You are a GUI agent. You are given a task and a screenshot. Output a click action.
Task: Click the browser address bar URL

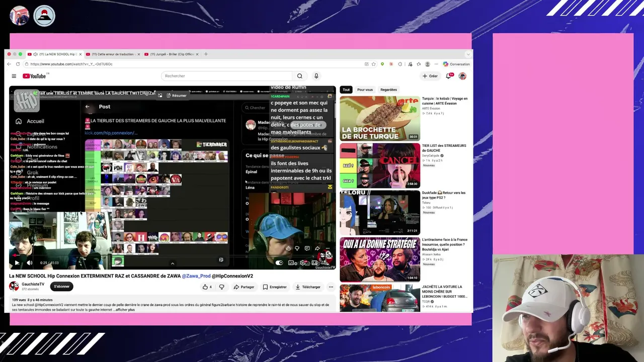click(x=71, y=64)
